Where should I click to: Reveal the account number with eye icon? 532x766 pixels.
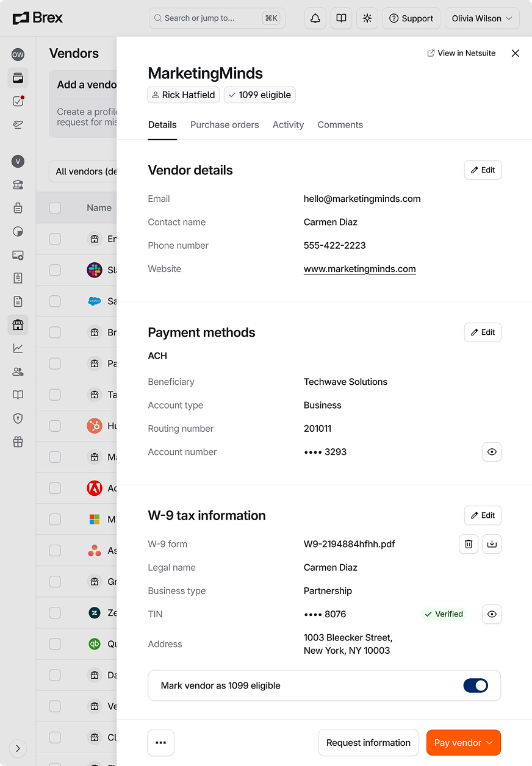492,452
